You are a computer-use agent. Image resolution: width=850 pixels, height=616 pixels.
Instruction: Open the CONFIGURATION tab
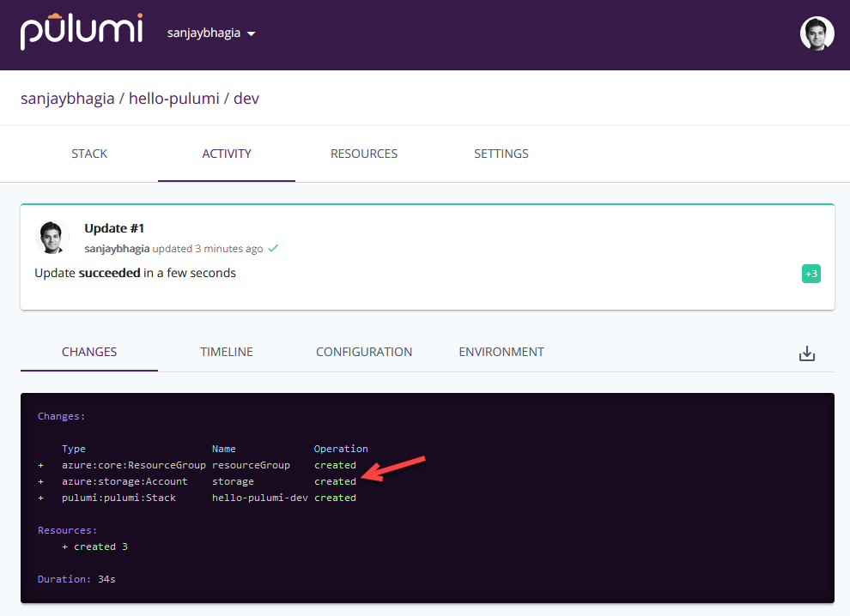pos(364,352)
